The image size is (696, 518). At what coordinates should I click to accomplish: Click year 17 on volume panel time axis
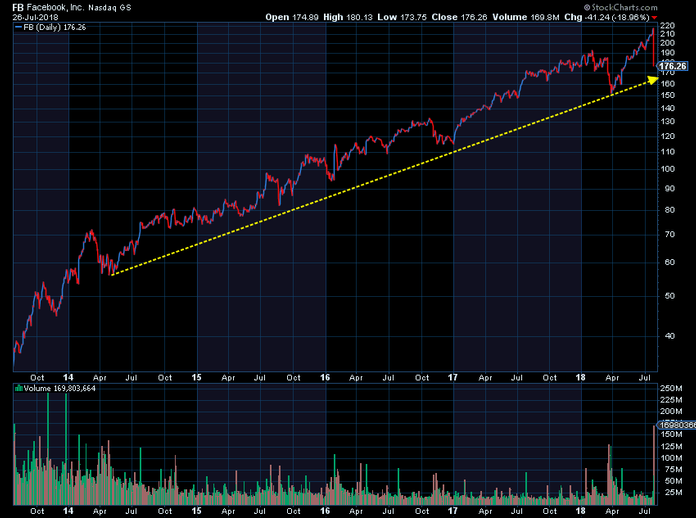(453, 511)
